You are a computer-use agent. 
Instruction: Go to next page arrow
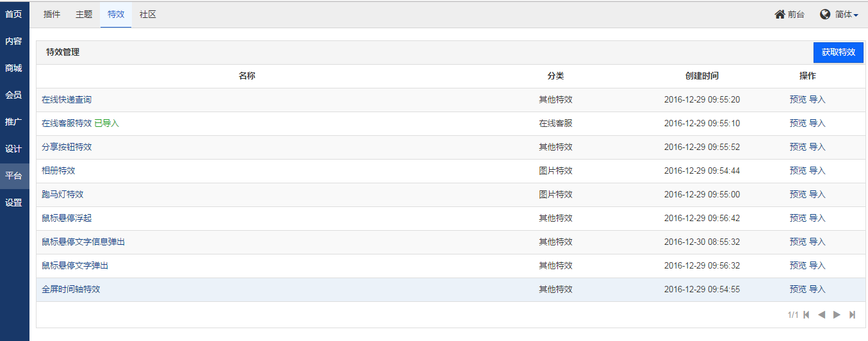pos(837,315)
